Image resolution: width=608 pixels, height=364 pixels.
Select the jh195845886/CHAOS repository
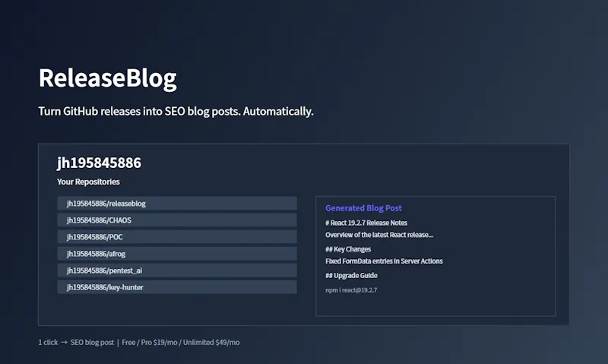pyautogui.click(x=177, y=220)
